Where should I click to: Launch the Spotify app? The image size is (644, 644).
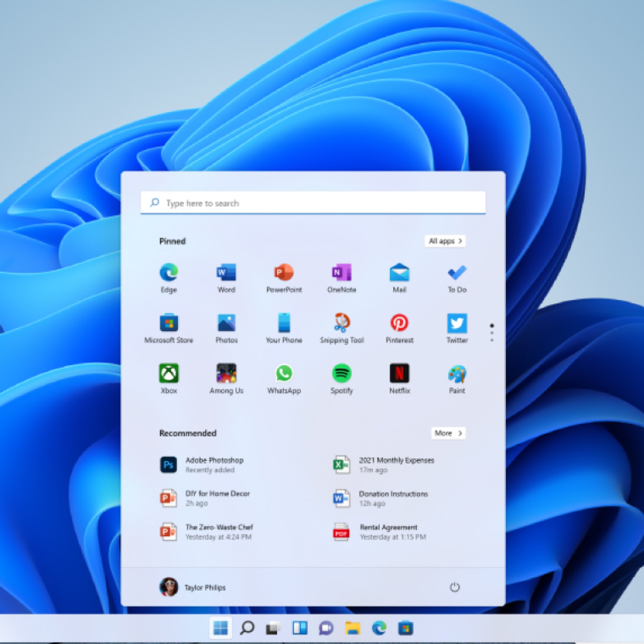coord(341,373)
